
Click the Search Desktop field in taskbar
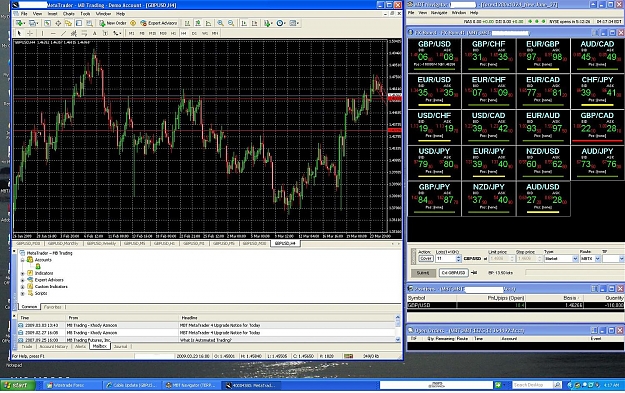tap(532, 385)
